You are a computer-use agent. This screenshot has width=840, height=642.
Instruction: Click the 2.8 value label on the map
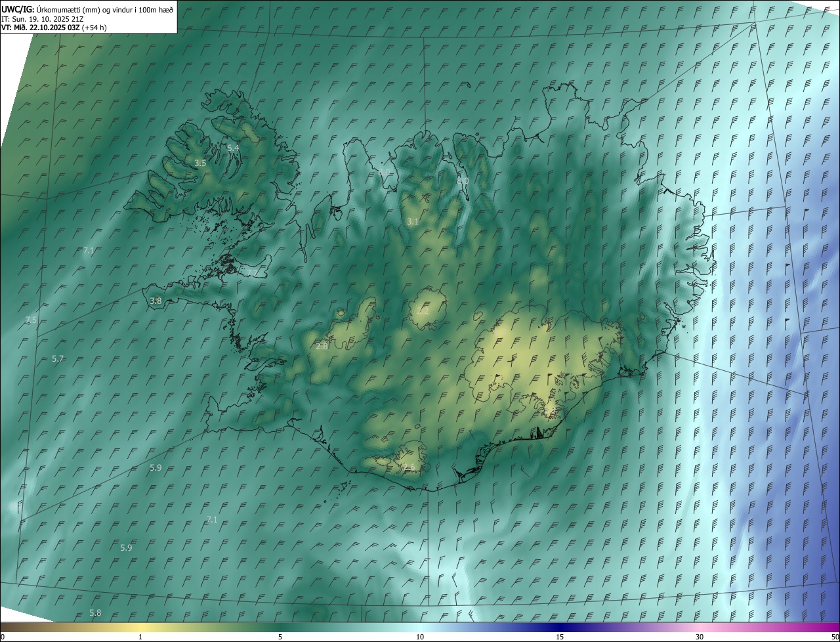point(322,346)
